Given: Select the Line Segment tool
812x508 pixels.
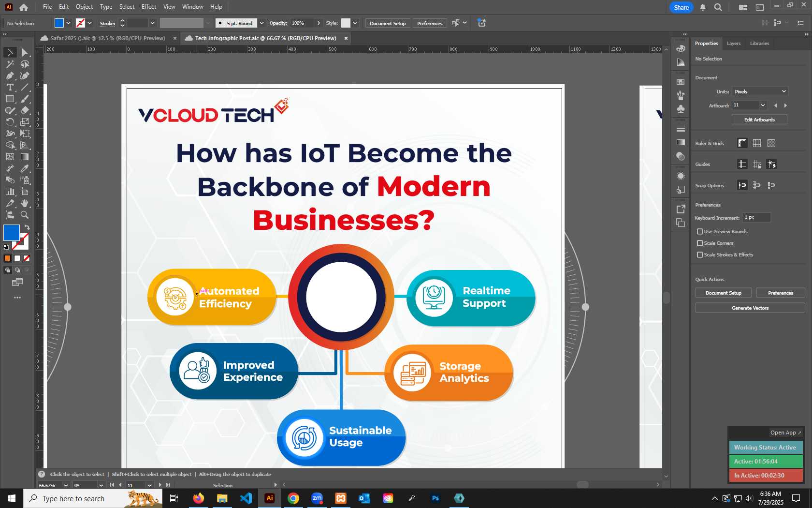Looking at the screenshot, I should pos(25,87).
